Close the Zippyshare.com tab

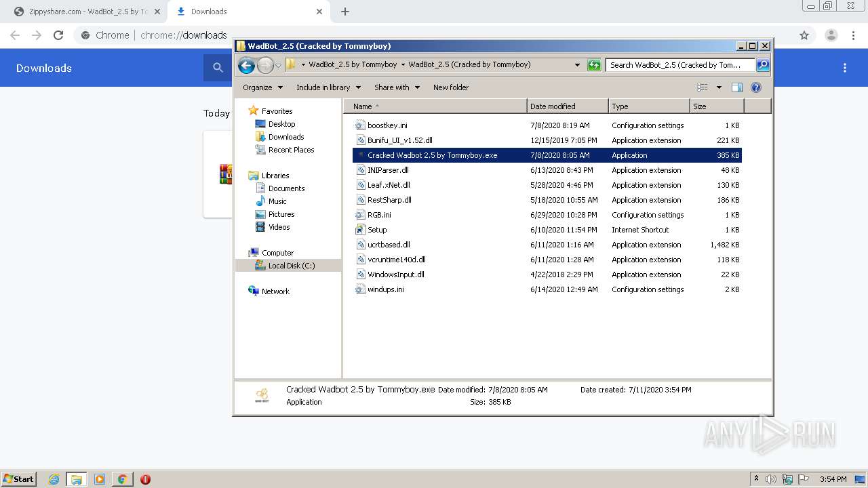point(157,12)
